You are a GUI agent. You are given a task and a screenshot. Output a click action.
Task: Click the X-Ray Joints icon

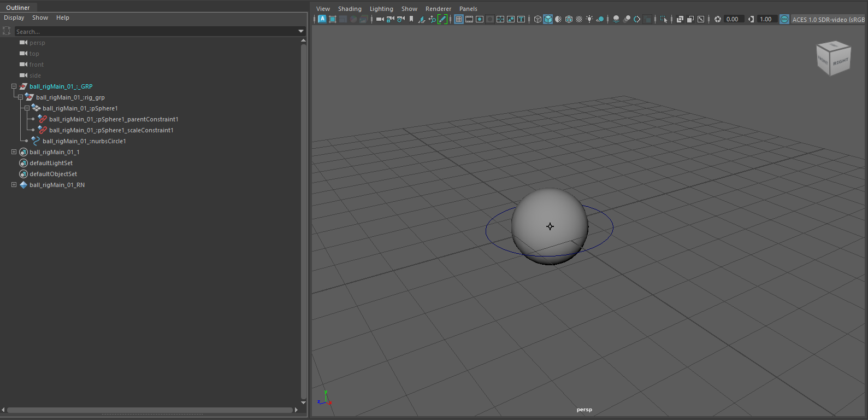701,19
